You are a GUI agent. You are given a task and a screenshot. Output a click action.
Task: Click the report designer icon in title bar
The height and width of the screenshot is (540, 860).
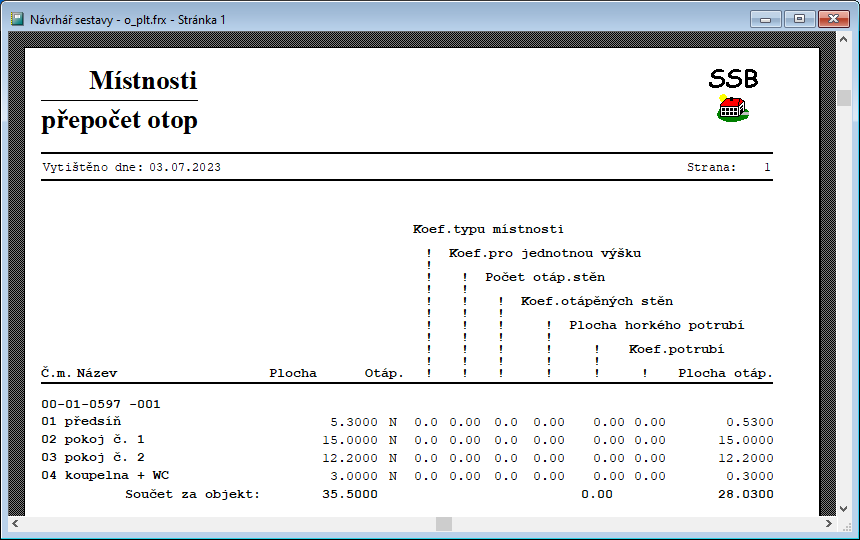point(16,19)
